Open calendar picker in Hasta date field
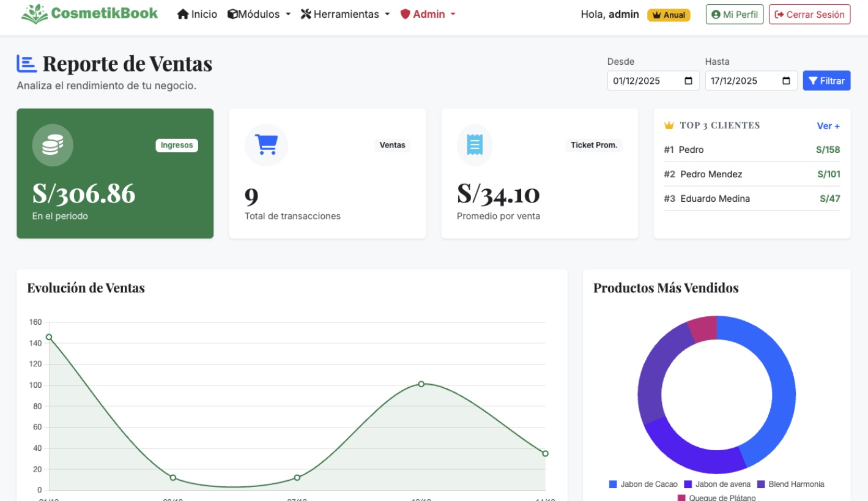The width and height of the screenshot is (868, 501). point(786,81)
